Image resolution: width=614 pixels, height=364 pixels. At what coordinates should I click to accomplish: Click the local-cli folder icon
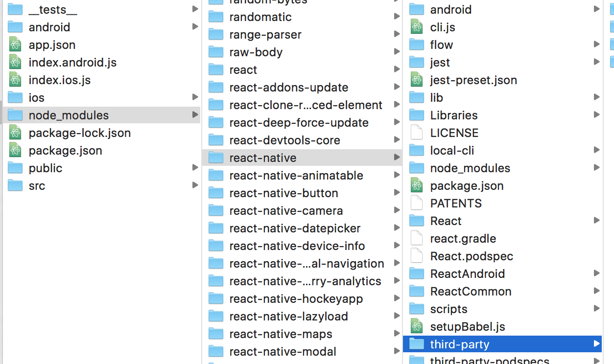pos(417,151)
